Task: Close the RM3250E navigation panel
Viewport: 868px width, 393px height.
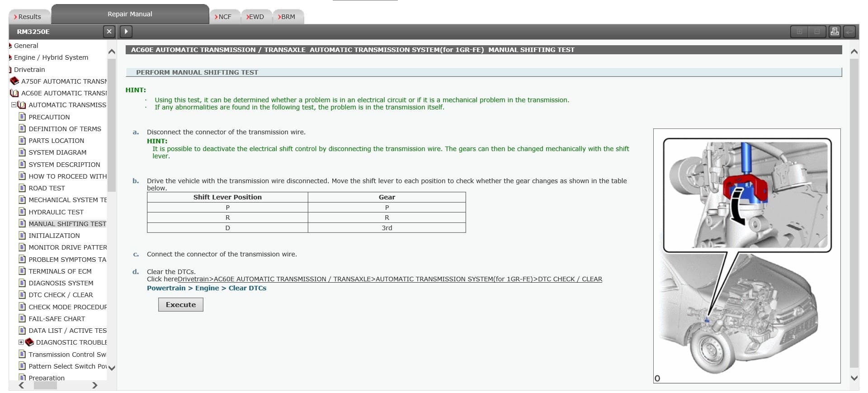Action: click(109, 31)
